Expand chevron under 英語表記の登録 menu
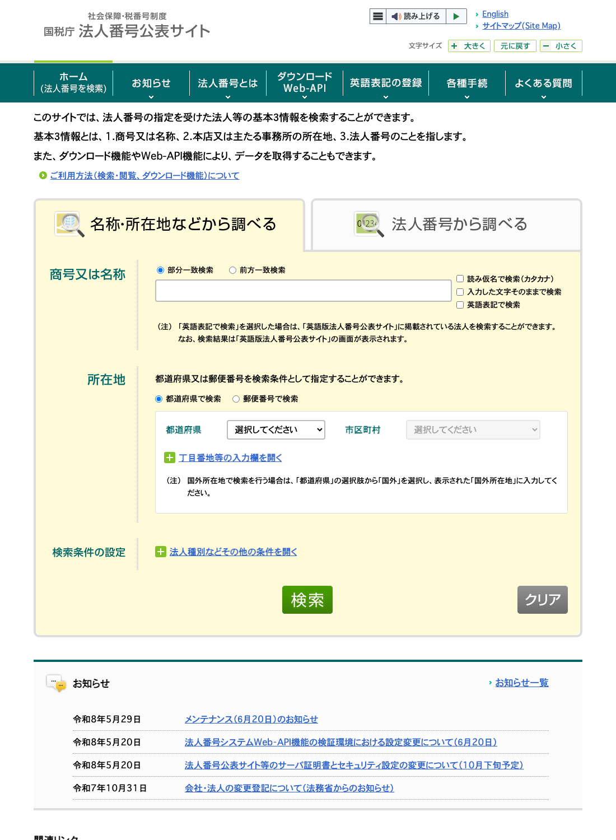 coord(386,97)
